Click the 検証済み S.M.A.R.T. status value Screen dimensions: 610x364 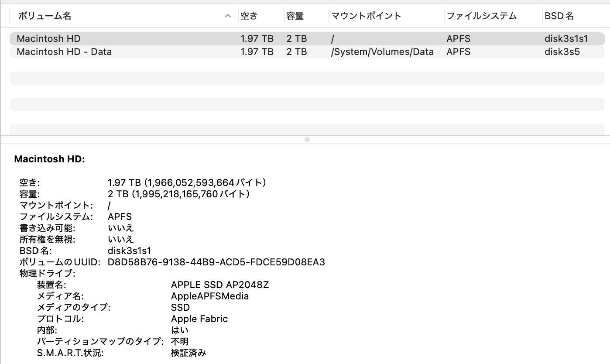pyautogui.click(x=188, y=353)
